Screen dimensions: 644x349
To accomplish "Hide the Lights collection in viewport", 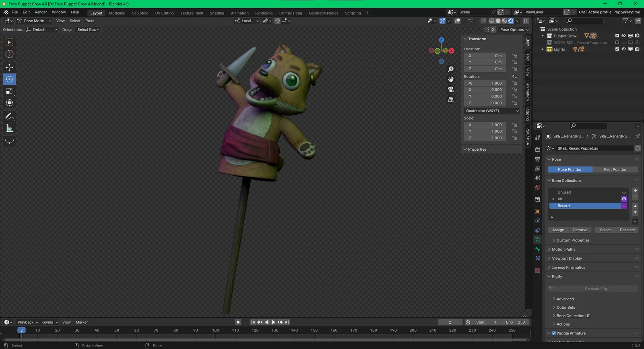I will (x=623, y=49).
